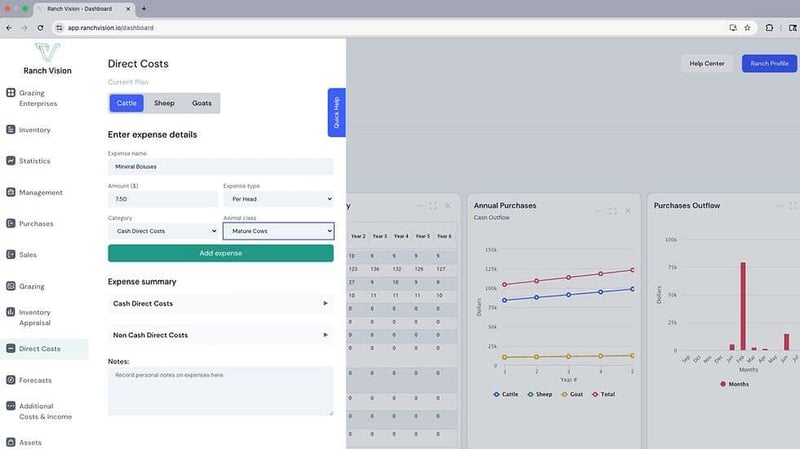
Task: Open the Animal class dropdown
Action: (278, 231)
